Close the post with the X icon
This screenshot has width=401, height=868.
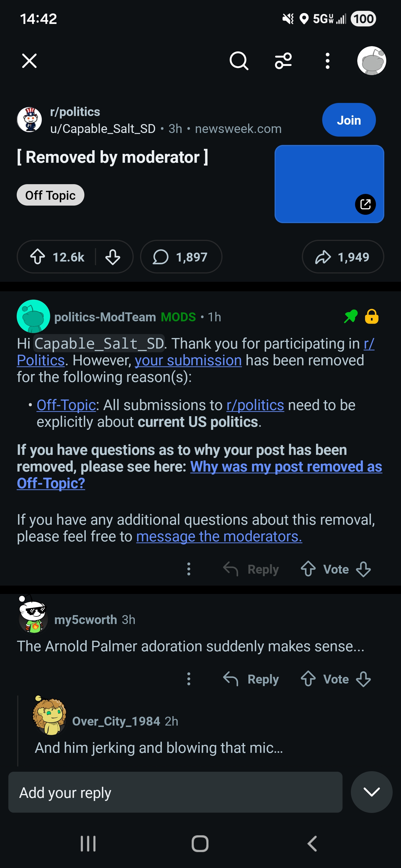[x=29, y=61]
